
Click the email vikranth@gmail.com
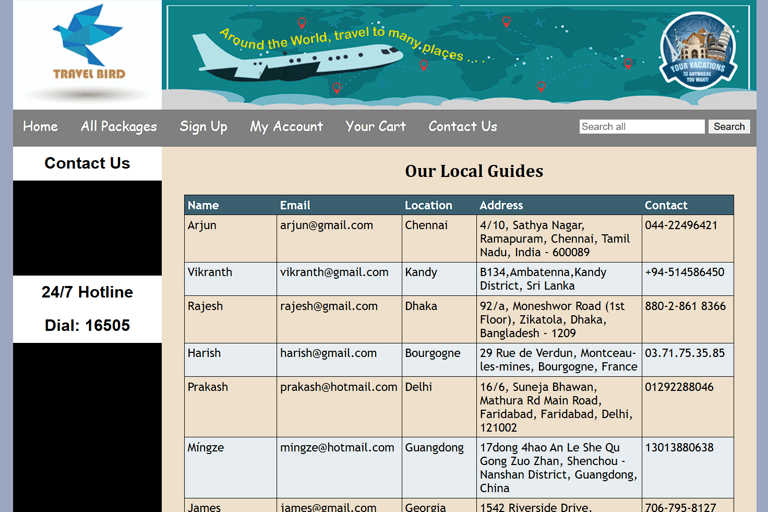[334, 272]
